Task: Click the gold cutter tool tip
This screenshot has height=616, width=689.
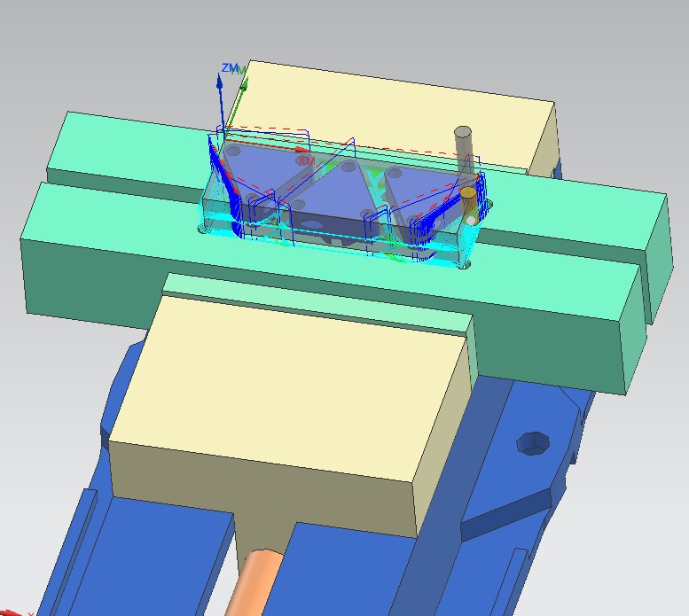Action: (x=469, y=207)
